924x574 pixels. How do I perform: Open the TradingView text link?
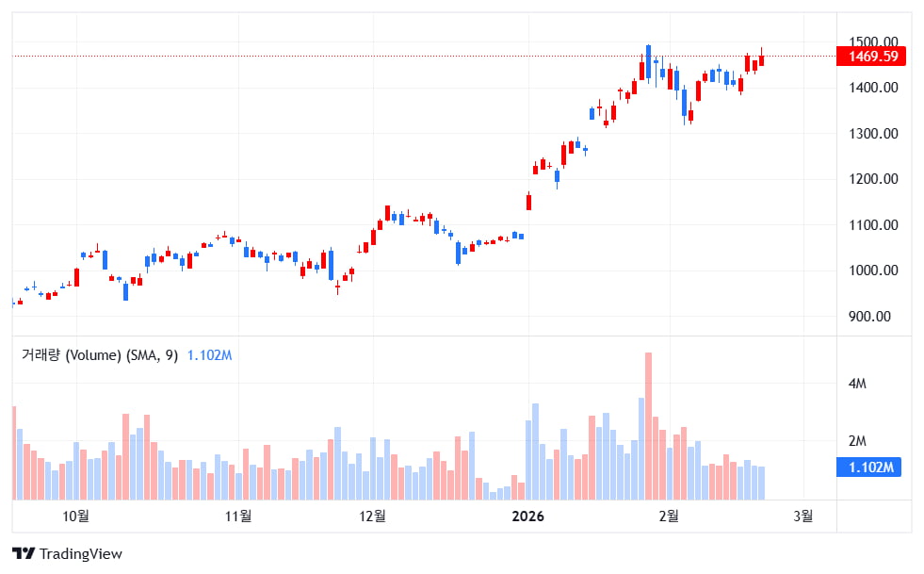click(x=81, y=554)
